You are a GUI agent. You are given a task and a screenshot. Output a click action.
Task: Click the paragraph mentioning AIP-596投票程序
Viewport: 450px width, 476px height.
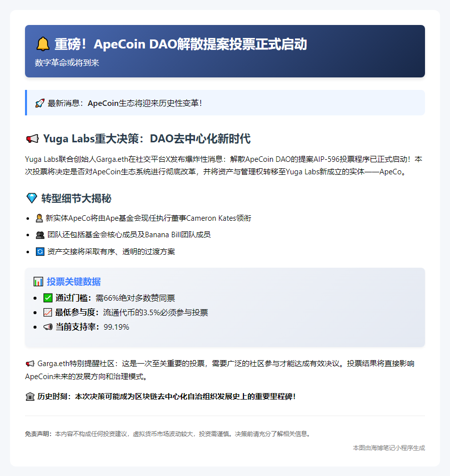(x=223, y=165)
